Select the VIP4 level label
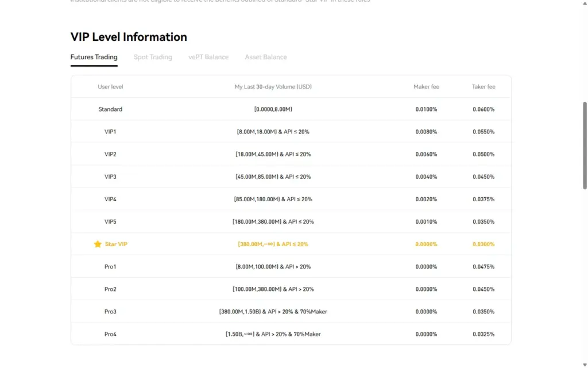The width and height of the screenshot is (588, 368). (110, 200)
